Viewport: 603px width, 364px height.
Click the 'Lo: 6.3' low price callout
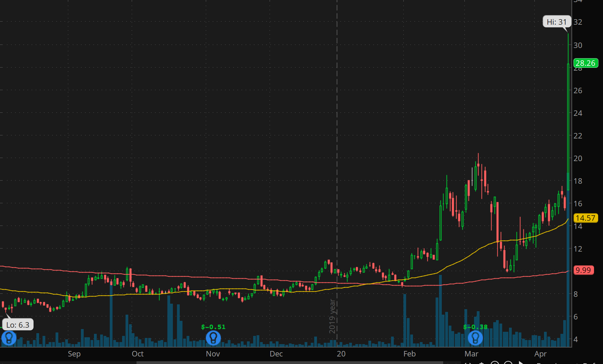point(18,325)
